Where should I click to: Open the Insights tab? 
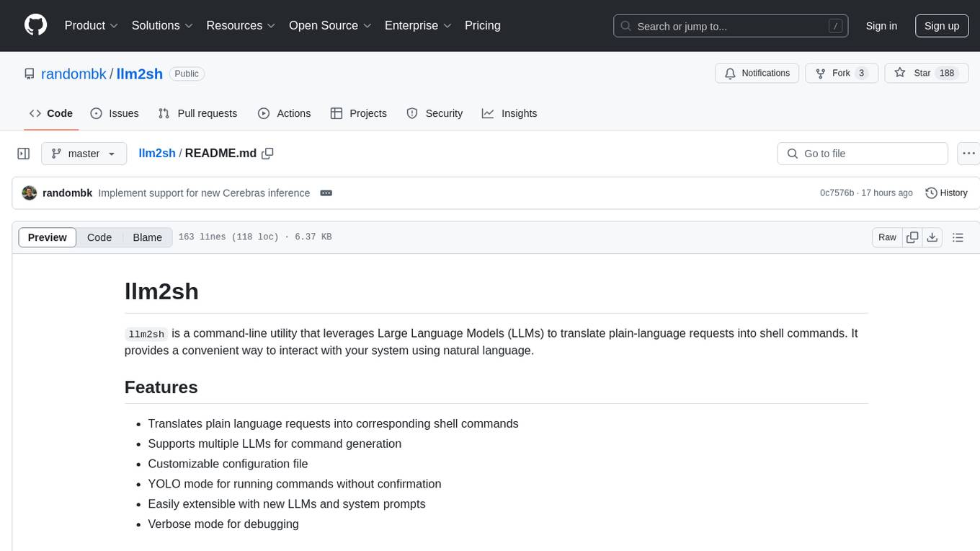coord(509,113)
